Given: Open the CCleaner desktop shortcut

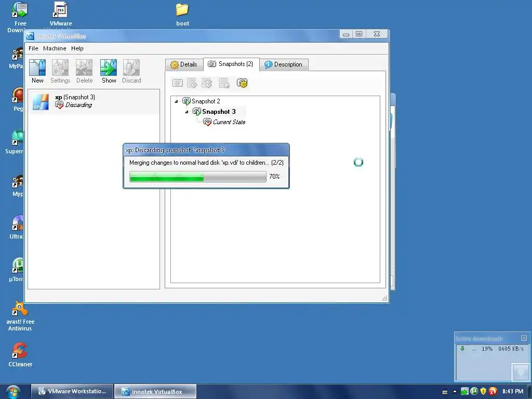Looking at the screenshot, I should (x=20, y=355).
